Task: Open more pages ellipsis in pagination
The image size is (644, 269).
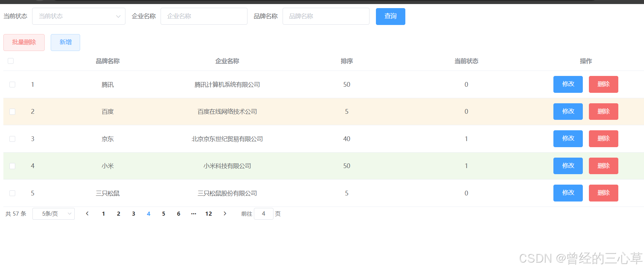Action: (x=193, y=214)
